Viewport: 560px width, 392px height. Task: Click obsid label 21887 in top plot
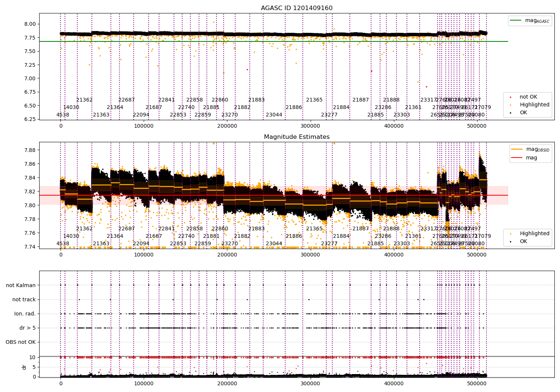361,100
